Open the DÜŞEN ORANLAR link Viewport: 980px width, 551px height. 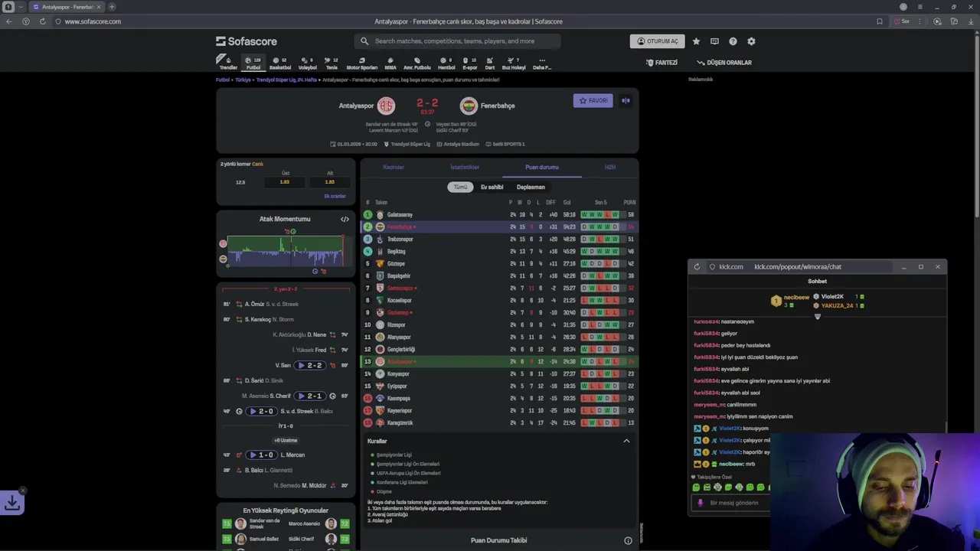(x=724, y=63)
